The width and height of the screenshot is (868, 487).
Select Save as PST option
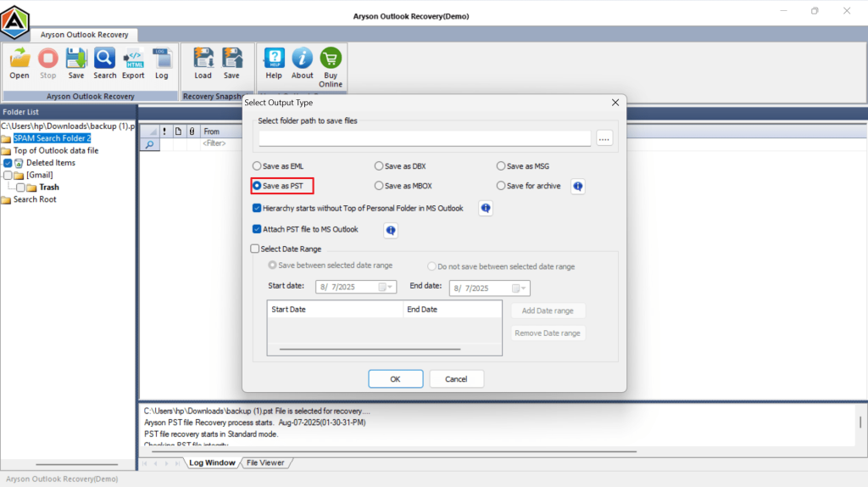click(x=257, y=186)
